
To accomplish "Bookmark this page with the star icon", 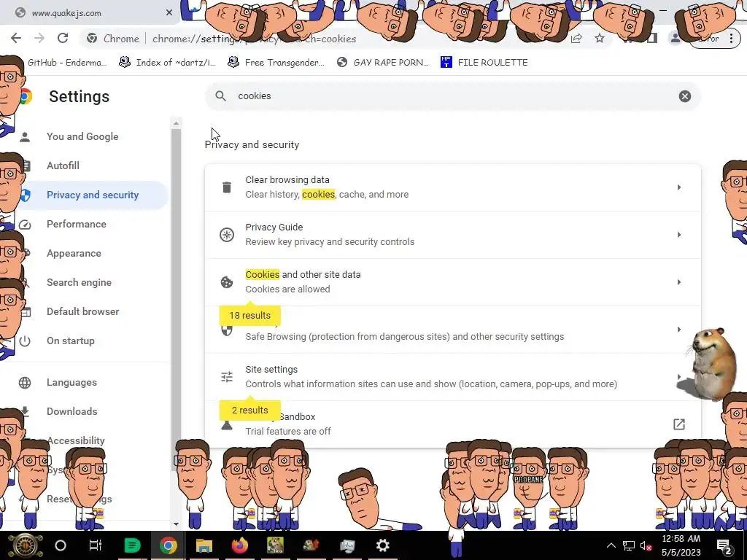I will [x=600, y=39].
